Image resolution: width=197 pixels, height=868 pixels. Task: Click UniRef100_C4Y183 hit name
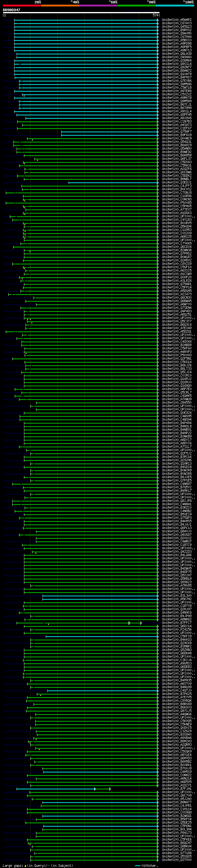click(177, 220)
